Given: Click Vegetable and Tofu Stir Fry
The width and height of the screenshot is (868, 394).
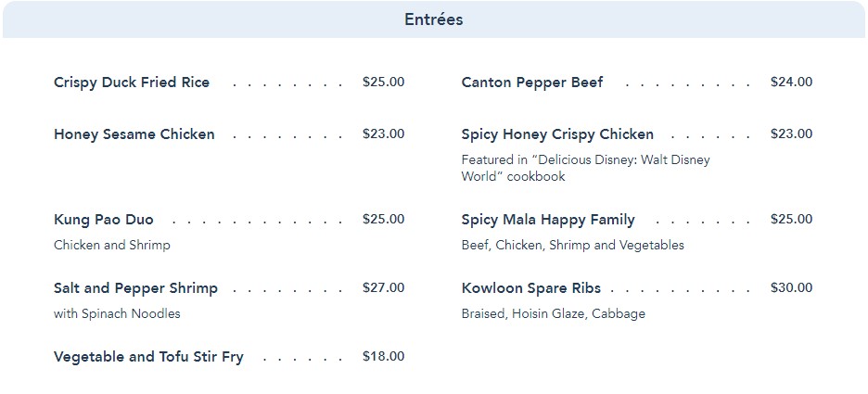Looking at the screenshot, I should (148, 357).
